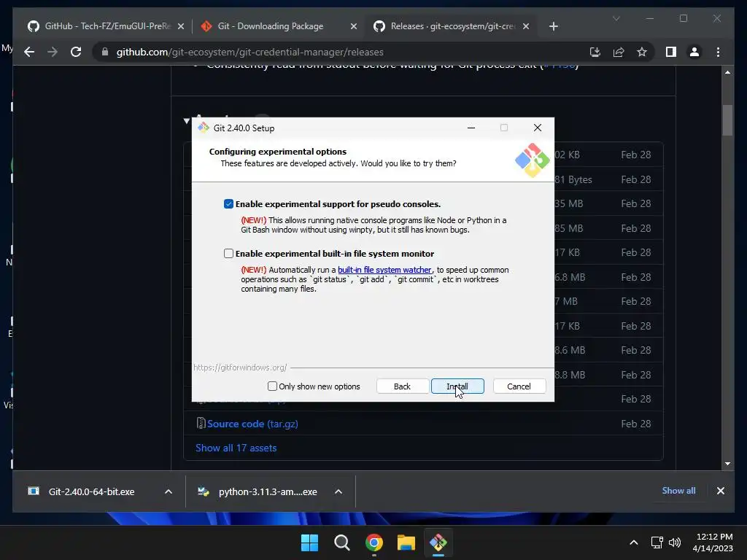This screenshot has height=560, width=747.
Task: Open Chrome three-dot menu
Action: point(718,52)
